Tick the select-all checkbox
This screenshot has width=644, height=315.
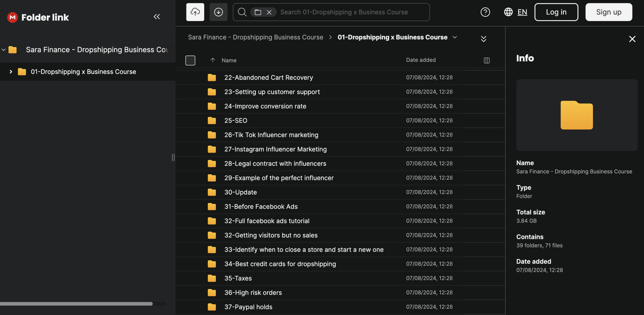(190, 60)
